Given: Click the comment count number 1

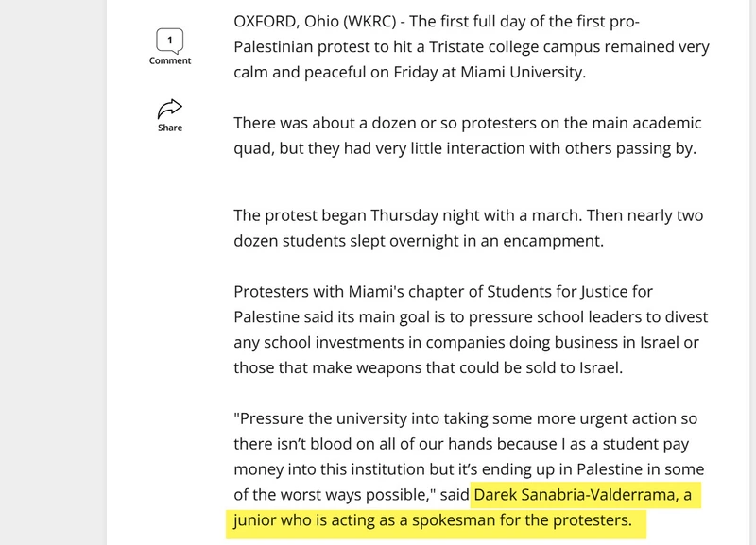Looking at the screenshot, I should click(x=170, y=40).
